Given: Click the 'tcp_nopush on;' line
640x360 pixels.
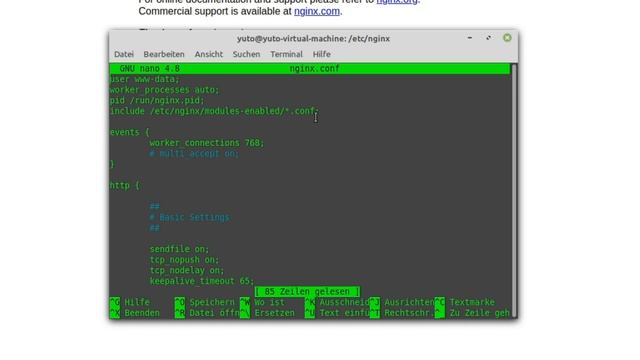Looking at the screenshot, I should (184, 260).
